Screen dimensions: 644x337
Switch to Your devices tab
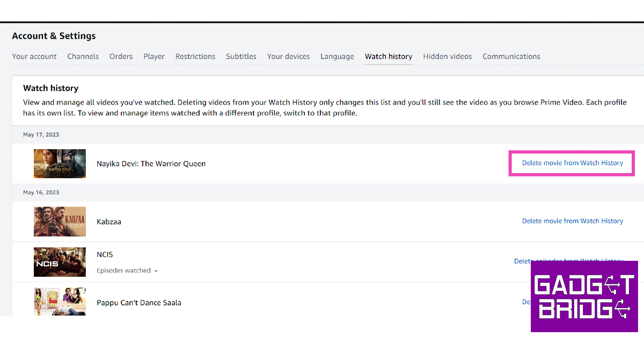point(288,56)
